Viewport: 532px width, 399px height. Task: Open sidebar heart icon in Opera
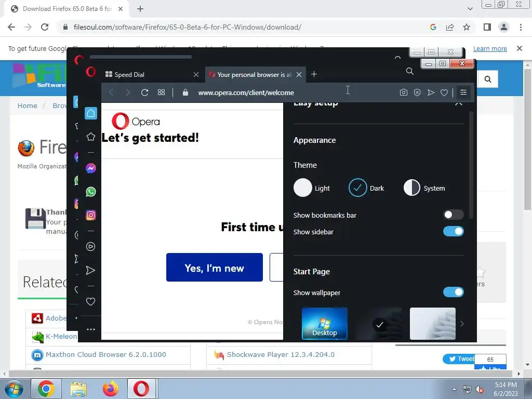tap(90, 301)
